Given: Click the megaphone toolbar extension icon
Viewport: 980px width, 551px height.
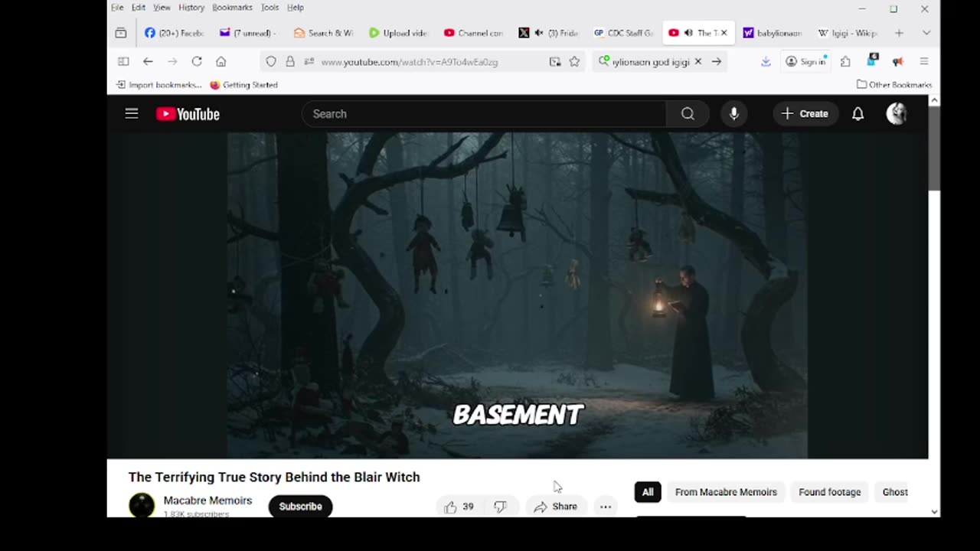Looking at the screenshot, I should pos(897,61).
